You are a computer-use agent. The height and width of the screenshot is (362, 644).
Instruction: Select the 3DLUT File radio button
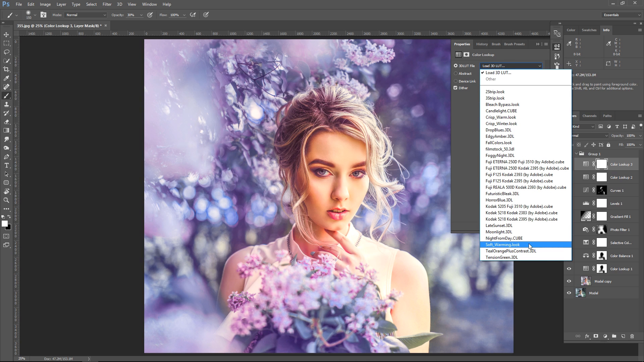pyautogui.click(x=455, y=66)
